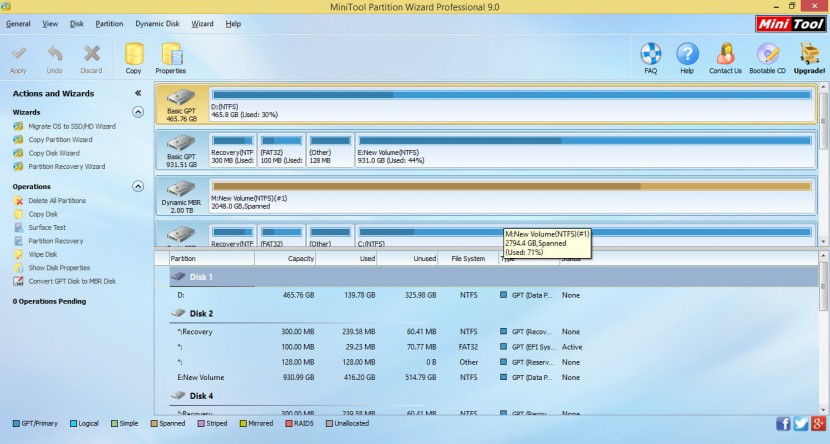Viewport: 830px width, 444px height.
Task: Click the Discard X icon
Action: click(92, 53)
